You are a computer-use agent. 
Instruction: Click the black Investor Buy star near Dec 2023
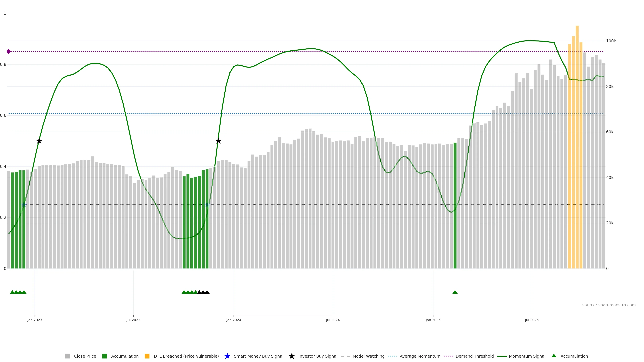[x=218, y=141]
